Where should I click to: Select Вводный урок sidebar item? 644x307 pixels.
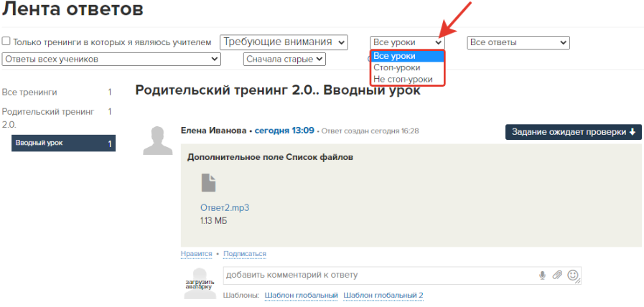click(63, 143)
